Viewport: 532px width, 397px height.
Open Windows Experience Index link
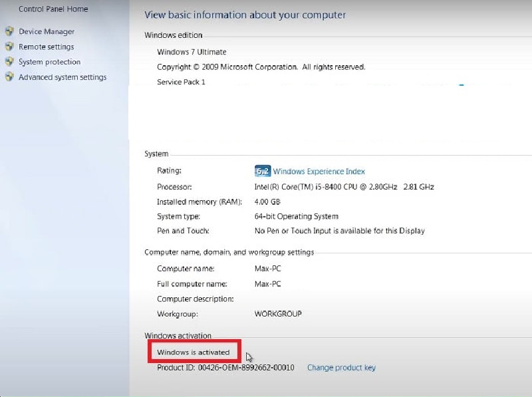(319, 172)
